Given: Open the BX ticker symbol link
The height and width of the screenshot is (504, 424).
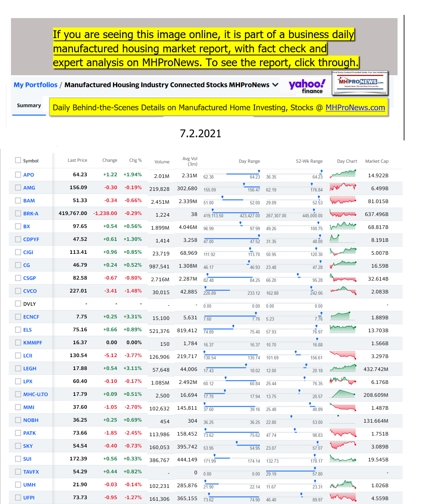Looking at the screenshot, I should (x=26, y=226).
